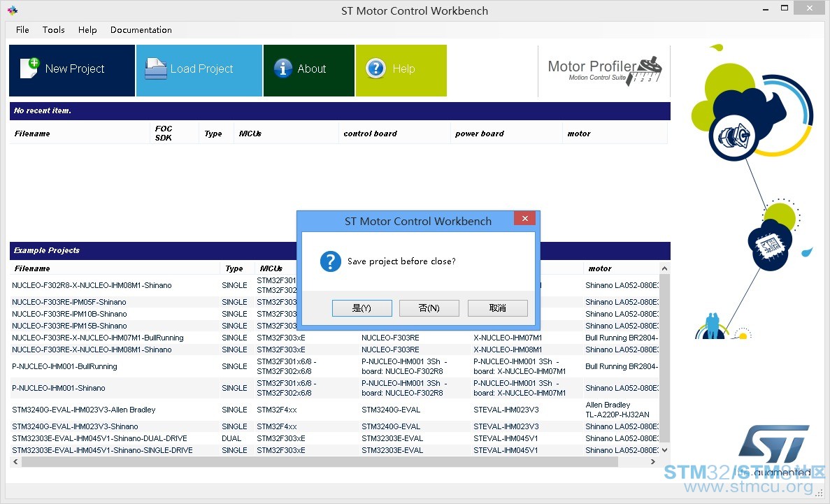Click the motor graphic in sidebar artwork
The width and height of the screenshot is (830, 504).
pos(734,136)
